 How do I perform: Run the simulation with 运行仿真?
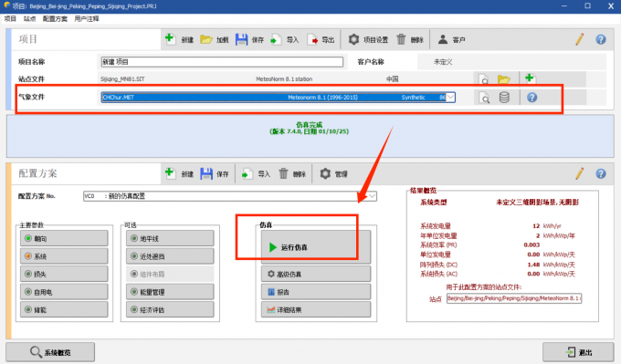pyautogui.click(x=316, y=247)
